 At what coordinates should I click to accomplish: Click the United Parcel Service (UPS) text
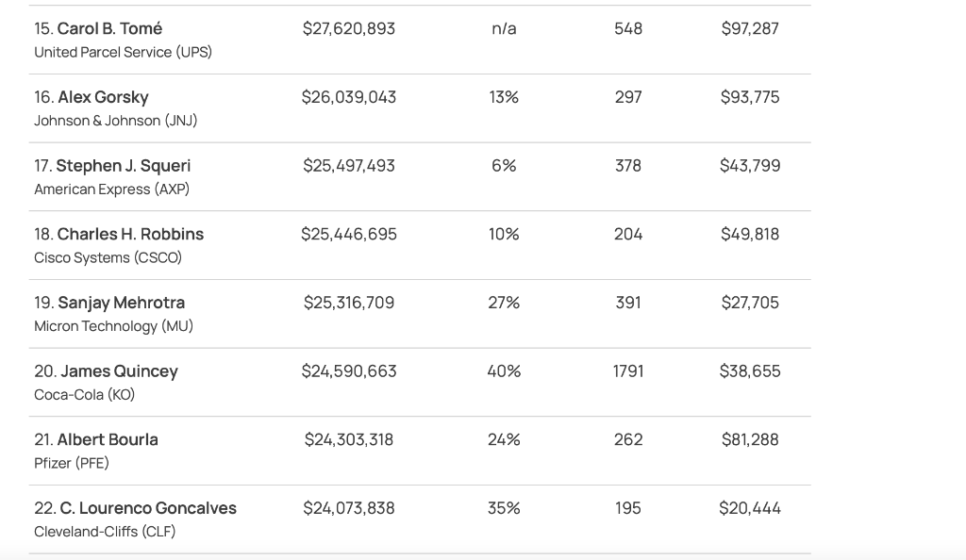click(x=123, y=52)
